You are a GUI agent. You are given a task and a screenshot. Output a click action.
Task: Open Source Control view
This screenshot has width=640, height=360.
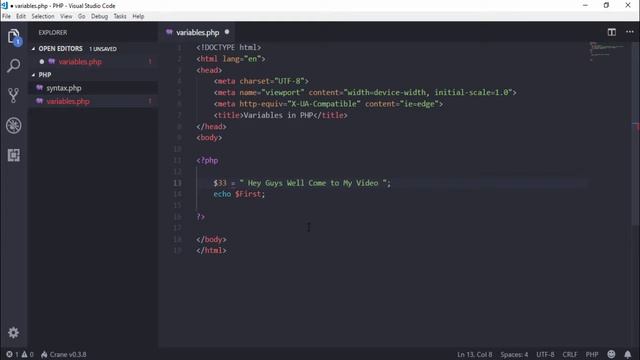tap(13, 95)
